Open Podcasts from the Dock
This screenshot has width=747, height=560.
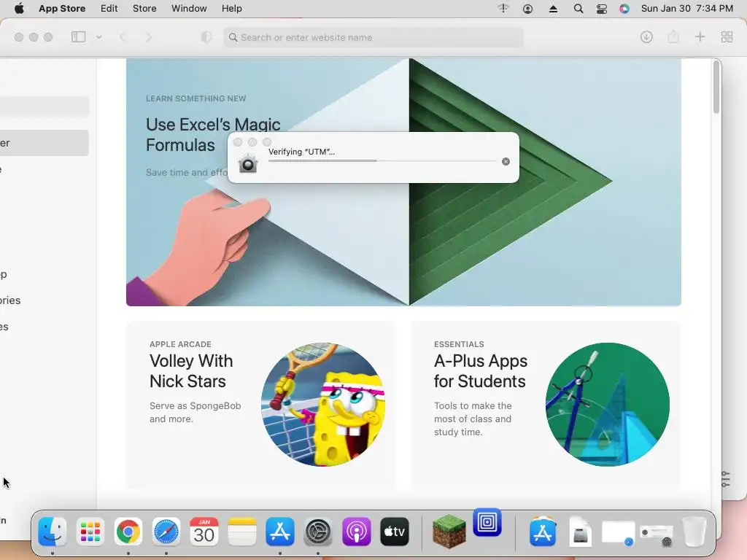tap(356, 531)
